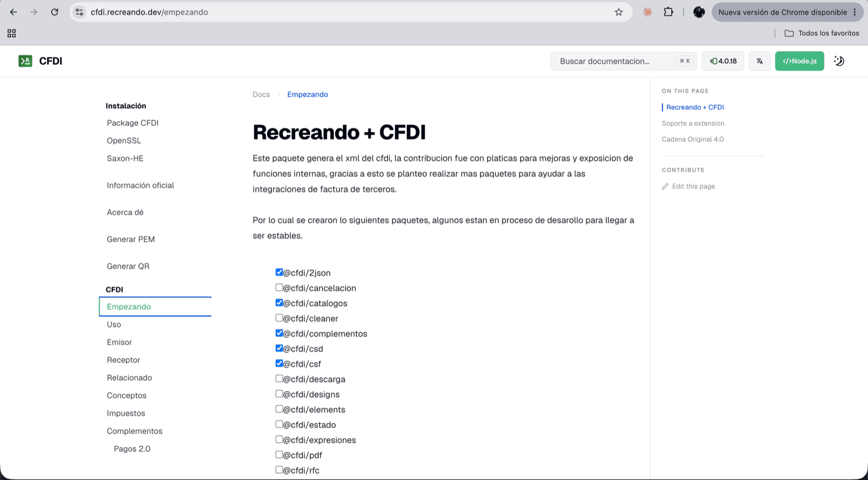View site information icon in address bar
Screen dimensions: 868x480
coord(79,12)
